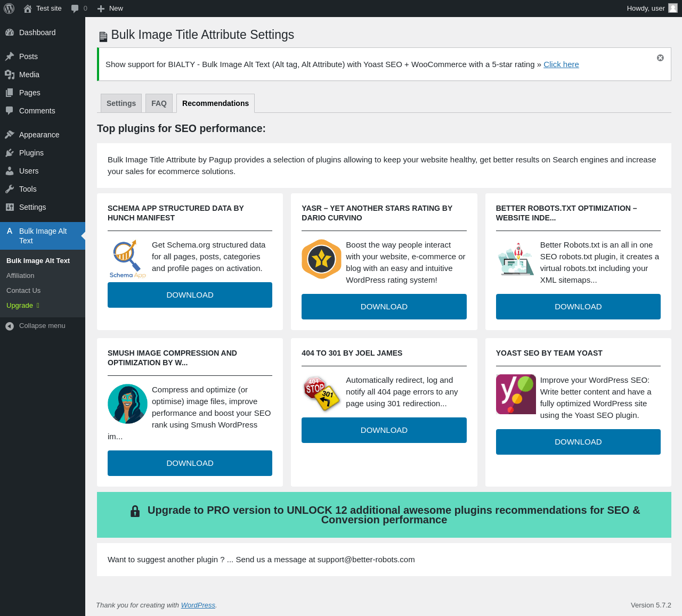The height and width of the screenshot is (616, 682).
Task: Click the Bulk Image Alt Text 'A' icon
Action: tap(10, 231)
